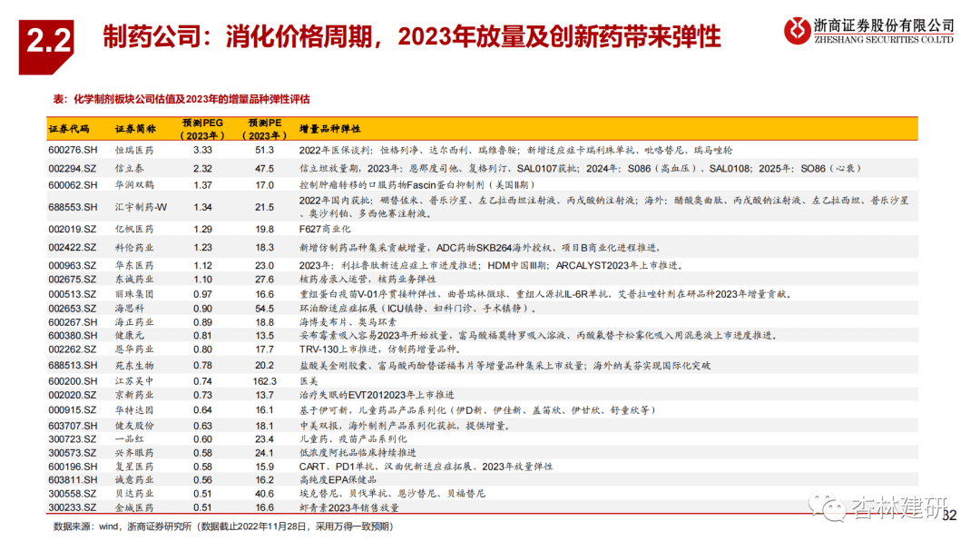Select the slide title about 制药公司
Viewport: 980px width, 551px height.
[411, 37]
